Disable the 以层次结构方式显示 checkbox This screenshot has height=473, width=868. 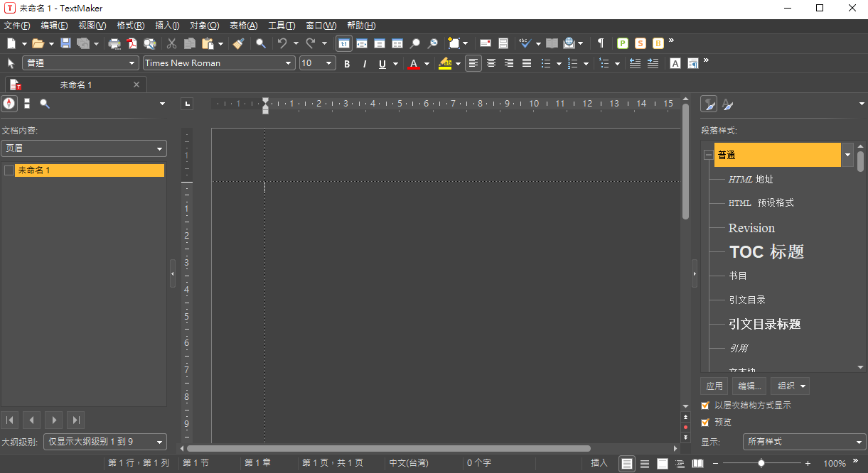tap(706, 405)
